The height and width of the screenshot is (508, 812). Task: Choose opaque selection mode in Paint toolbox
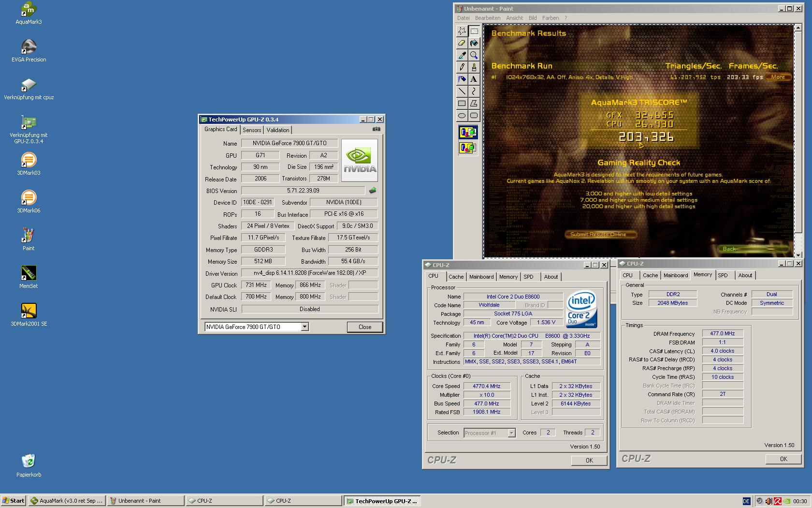click(x=468, y=132)
